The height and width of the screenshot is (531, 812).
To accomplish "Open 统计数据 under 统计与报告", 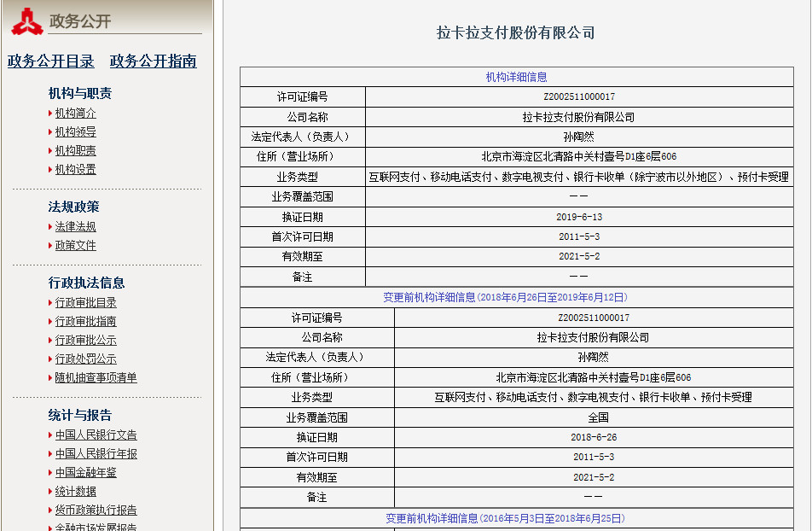I will tap(75, 492).
